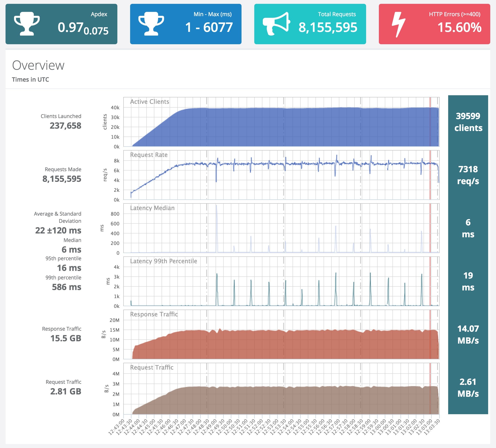Click '2.61 MB/s' in the teal side panel

coord(468,387)
